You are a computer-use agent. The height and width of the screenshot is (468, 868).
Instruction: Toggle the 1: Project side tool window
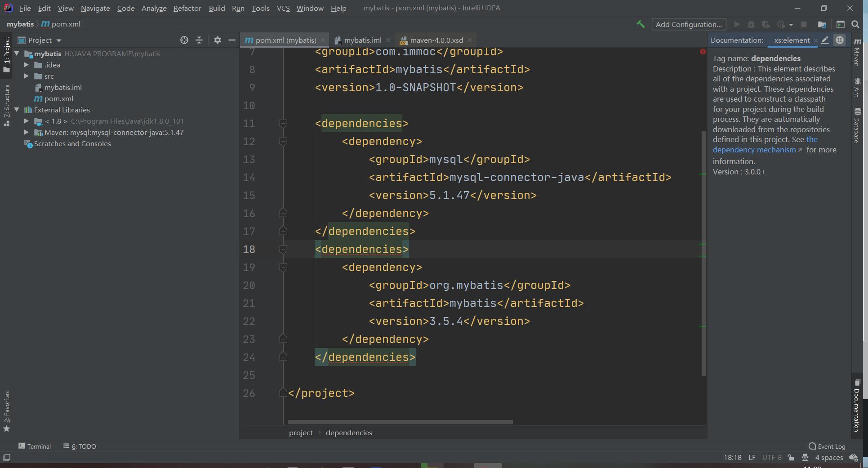(x=7, y=54)
